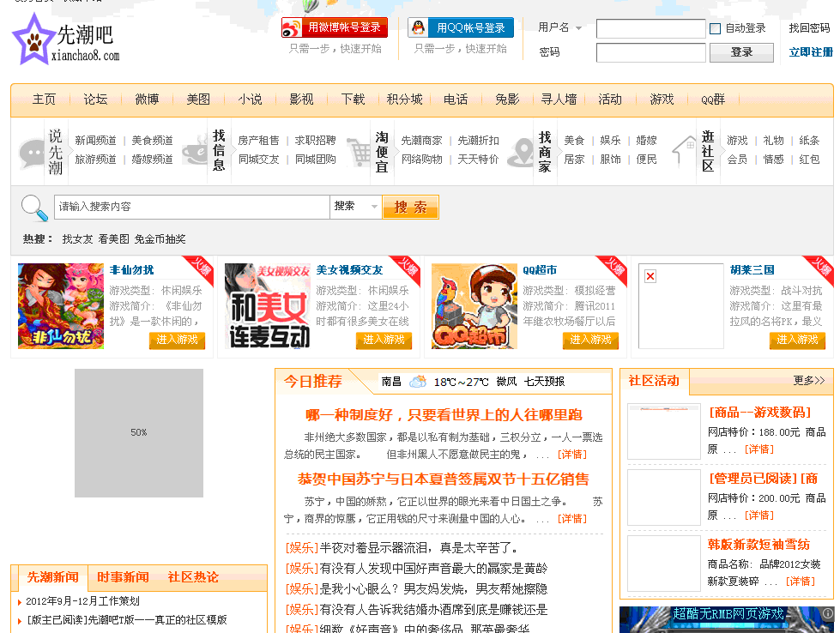Open the 影视 menu item
The width and height of the screenshot is (840, 633).
point(302,99)
